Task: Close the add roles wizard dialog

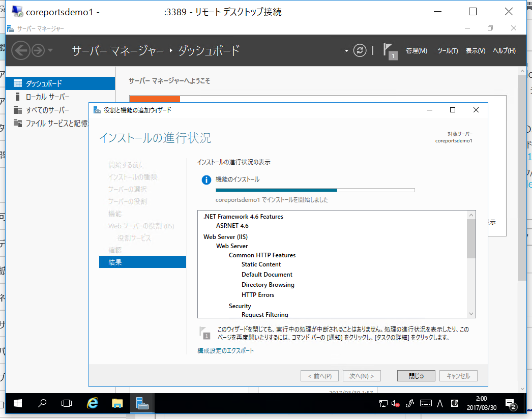Action: click(476, 110)
